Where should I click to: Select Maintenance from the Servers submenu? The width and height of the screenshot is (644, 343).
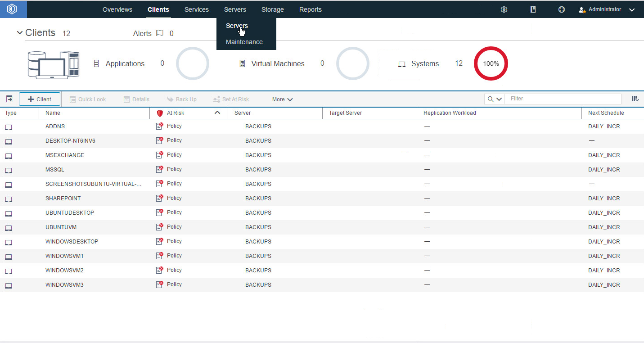244,42
